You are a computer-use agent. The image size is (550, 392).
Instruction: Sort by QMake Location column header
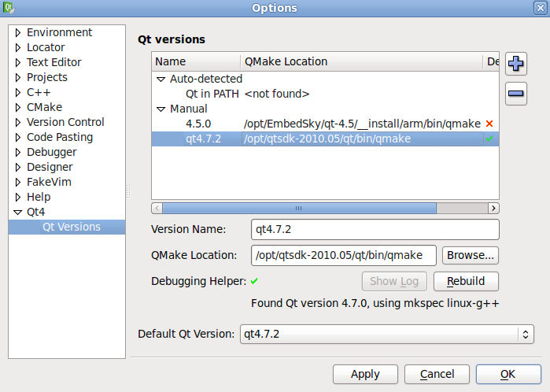(362, 61)
